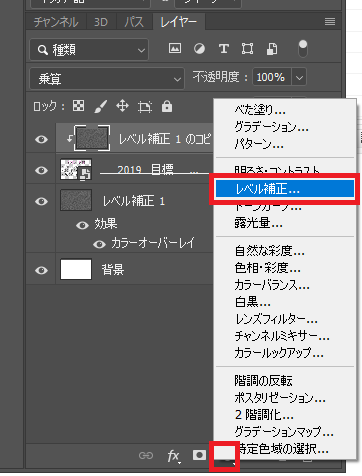Choose 白黒... from the menu
This screenshot has height=476, width=362.
pos(285,302)
